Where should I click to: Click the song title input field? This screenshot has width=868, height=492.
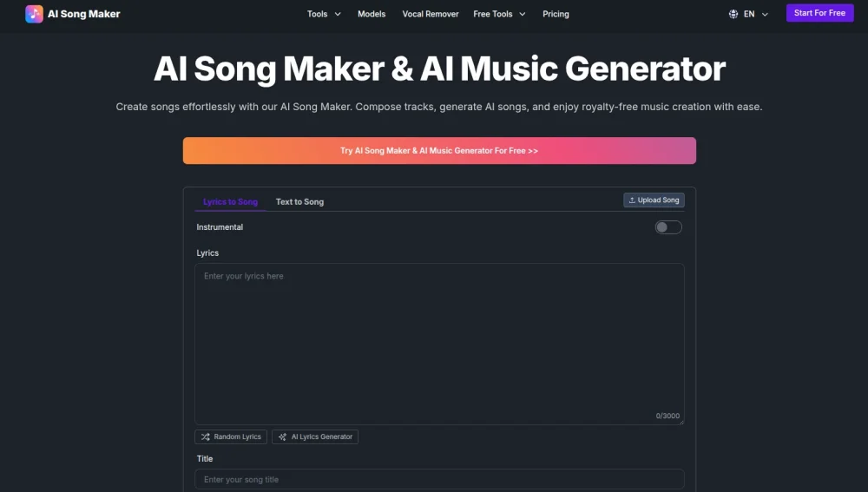(439, 479)
